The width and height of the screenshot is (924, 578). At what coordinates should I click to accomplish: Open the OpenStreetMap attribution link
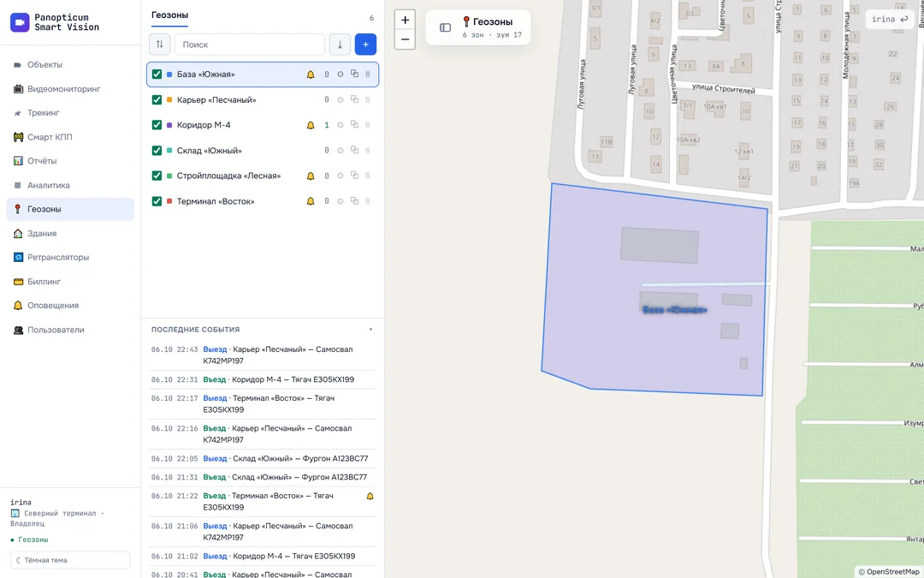(x=892, y=572)
